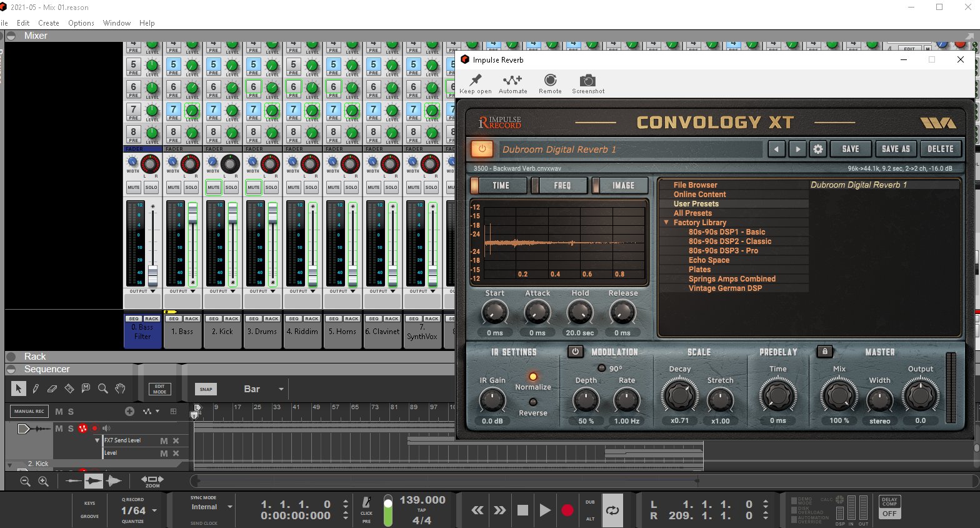Zoom in the sequencer horizontally

click(44, 481)
